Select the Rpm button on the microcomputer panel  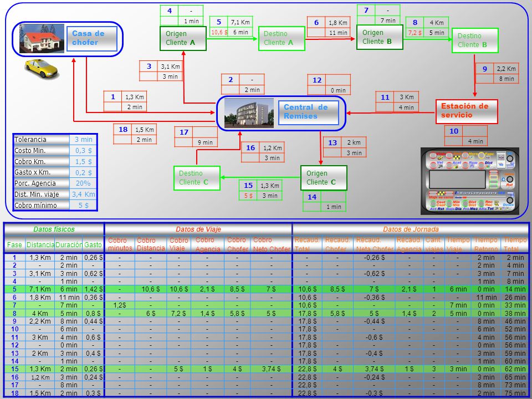465,166
